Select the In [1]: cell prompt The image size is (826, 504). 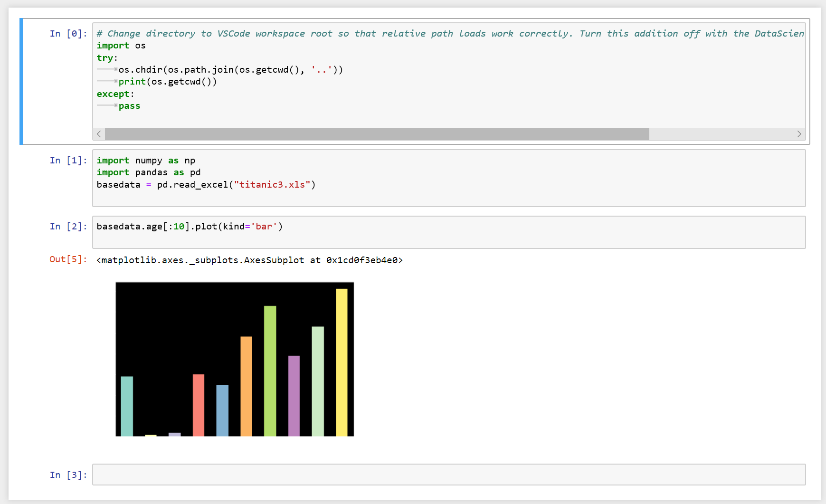point(68,161)
